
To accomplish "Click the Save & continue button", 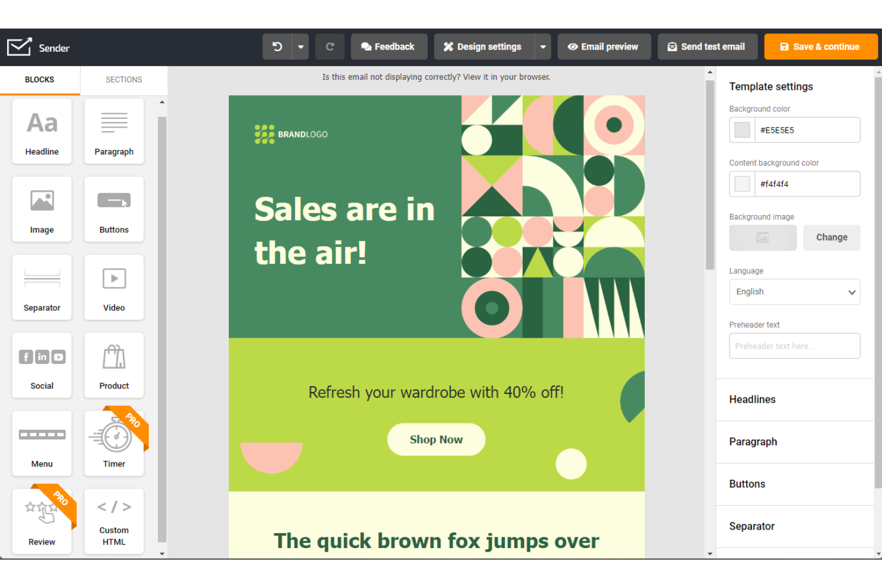I will coord(821,46).
